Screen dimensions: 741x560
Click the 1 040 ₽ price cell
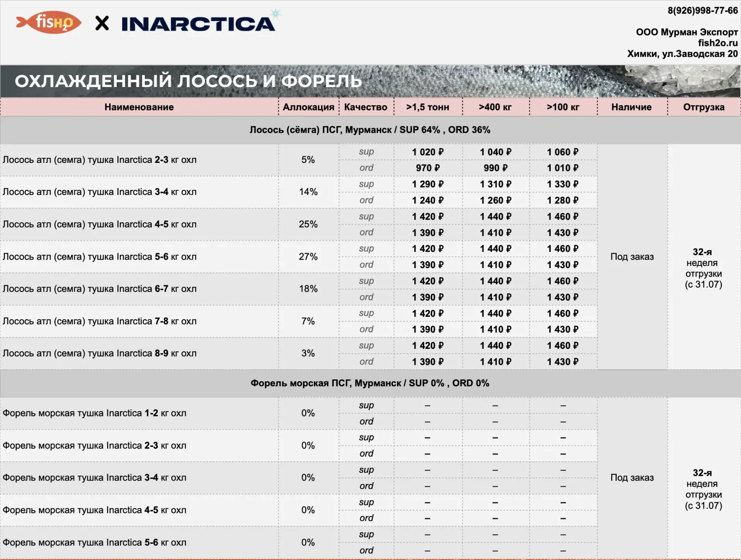496,152
